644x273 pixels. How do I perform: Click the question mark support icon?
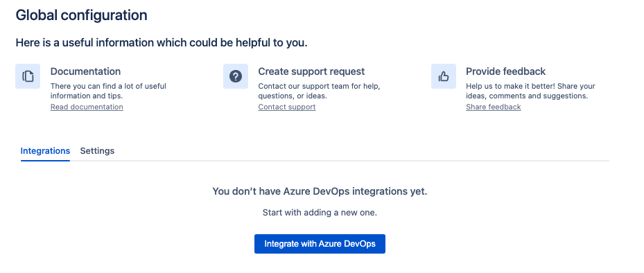(x=235, y=76)
